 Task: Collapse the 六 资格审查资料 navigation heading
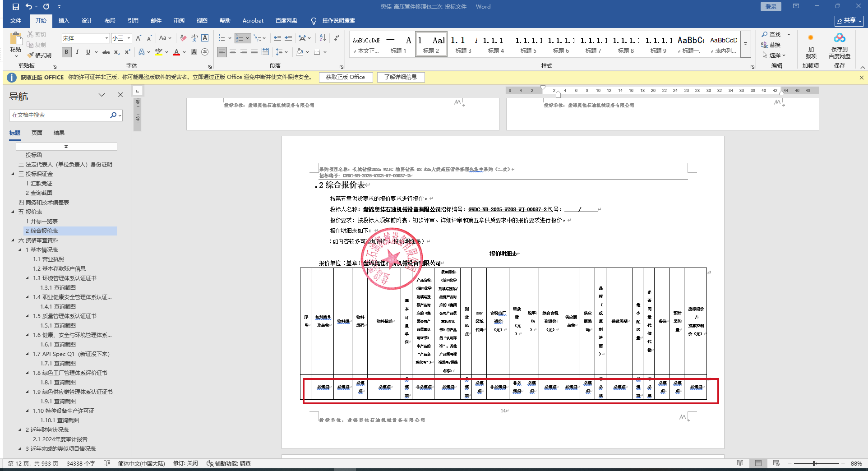13,240
